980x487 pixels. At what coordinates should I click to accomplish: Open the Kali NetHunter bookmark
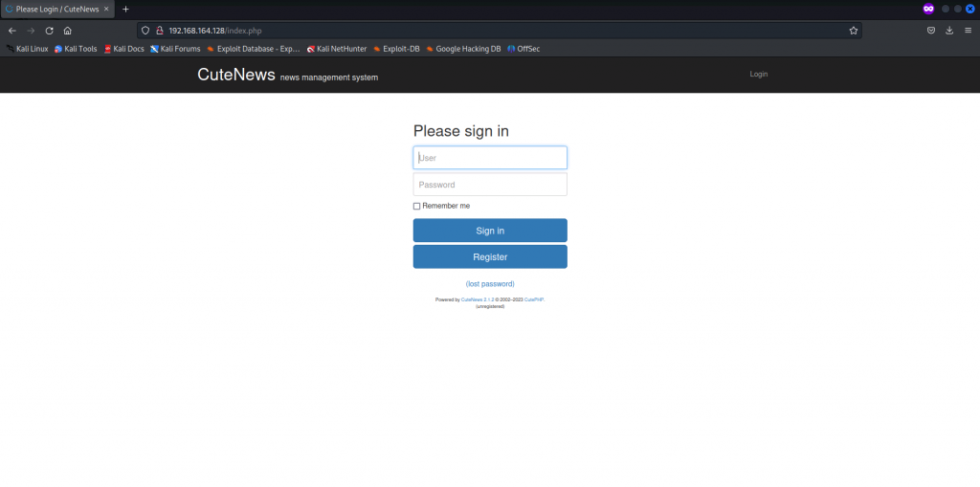coord(337,49)
